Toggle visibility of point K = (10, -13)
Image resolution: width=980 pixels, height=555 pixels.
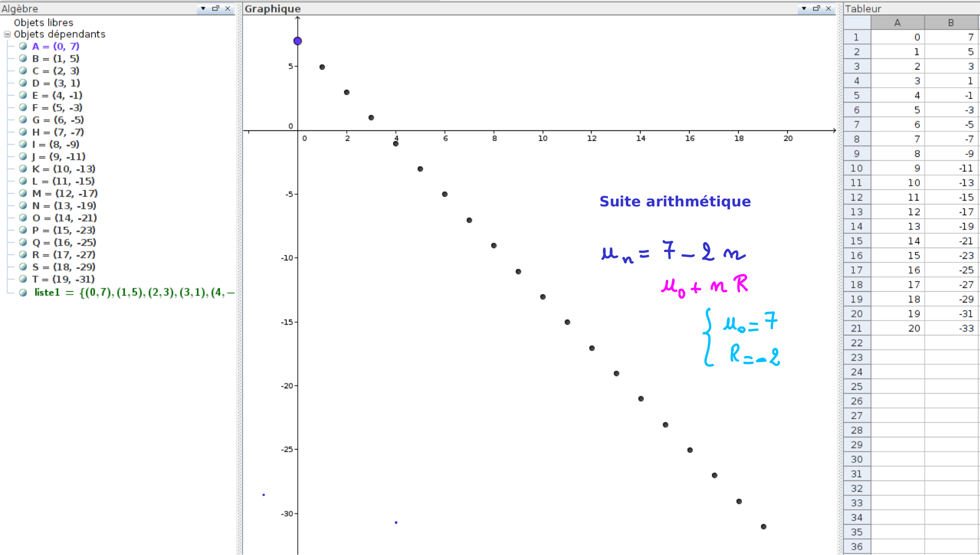[x=23, y=169]
